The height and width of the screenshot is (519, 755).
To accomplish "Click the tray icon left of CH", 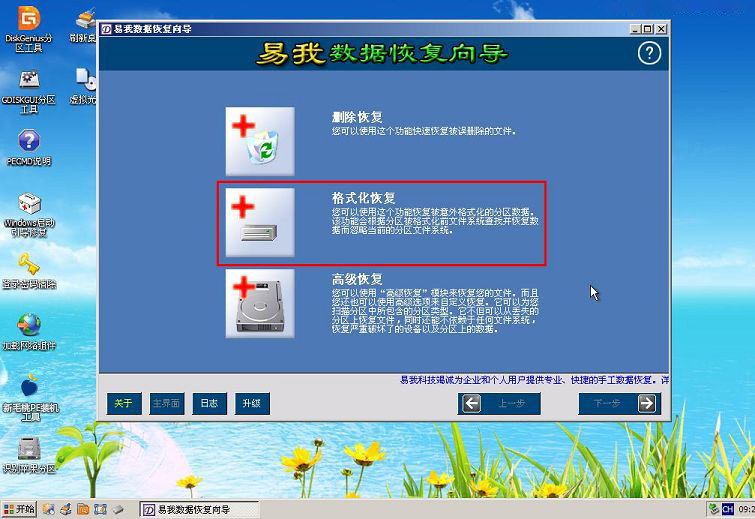I will [x=714, y=509].
